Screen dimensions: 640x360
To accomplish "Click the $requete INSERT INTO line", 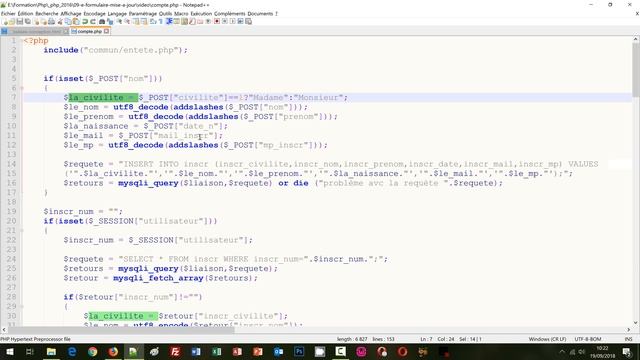I will coord(331,164).
